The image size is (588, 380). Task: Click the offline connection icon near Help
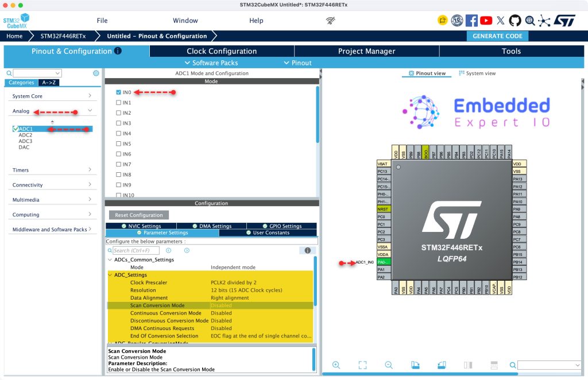(330, 21)
